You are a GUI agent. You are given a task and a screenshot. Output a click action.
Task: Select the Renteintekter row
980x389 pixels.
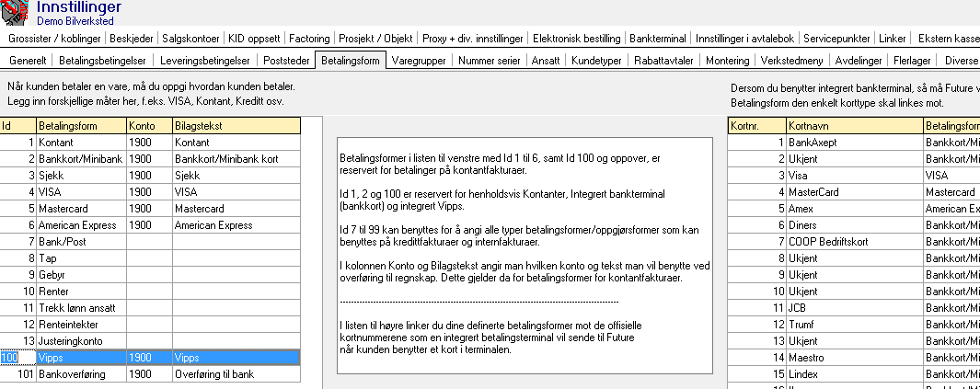pos(150,324)
